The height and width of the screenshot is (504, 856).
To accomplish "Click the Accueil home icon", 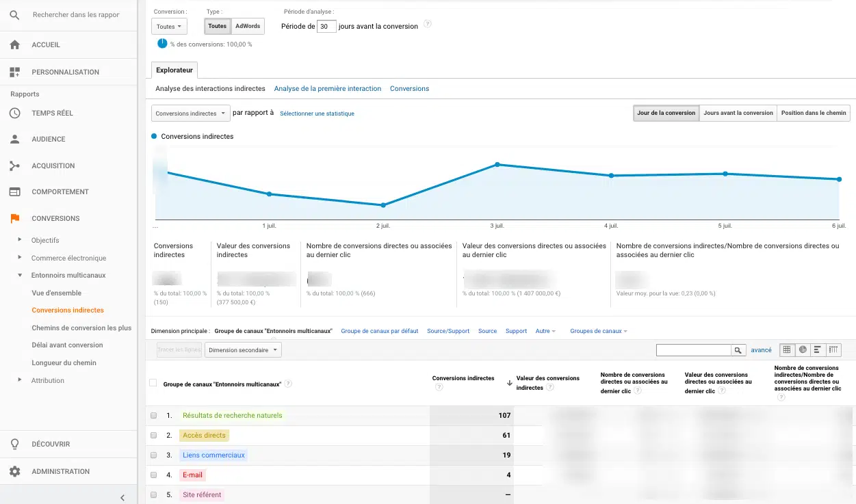I will click(x=15, y=44).
